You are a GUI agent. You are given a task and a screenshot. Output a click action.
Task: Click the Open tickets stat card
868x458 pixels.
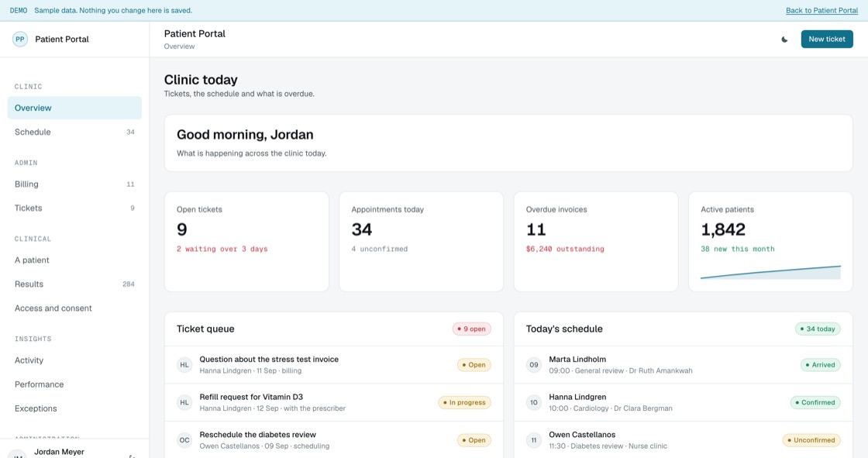pyautogui.click(x=246, y=242)
